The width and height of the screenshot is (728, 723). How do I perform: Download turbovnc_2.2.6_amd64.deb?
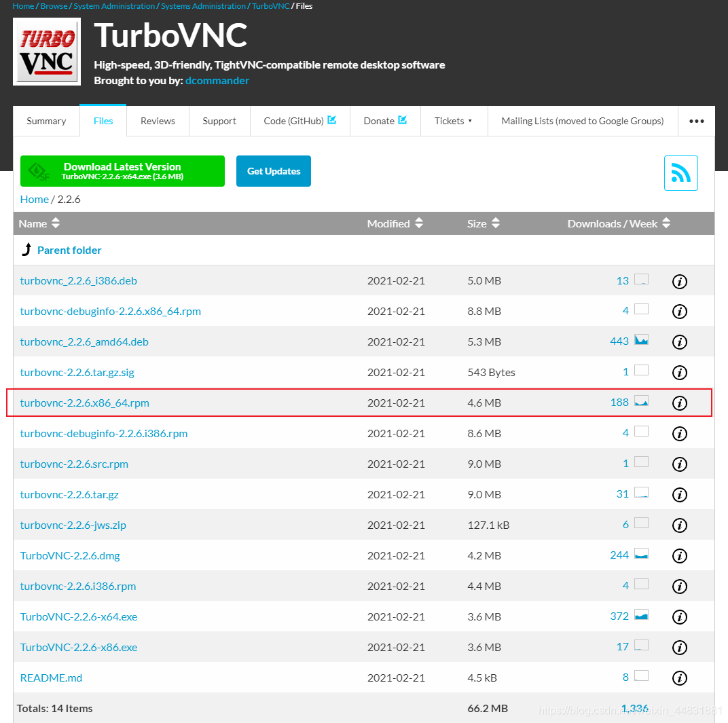click(x=84, y=342)
